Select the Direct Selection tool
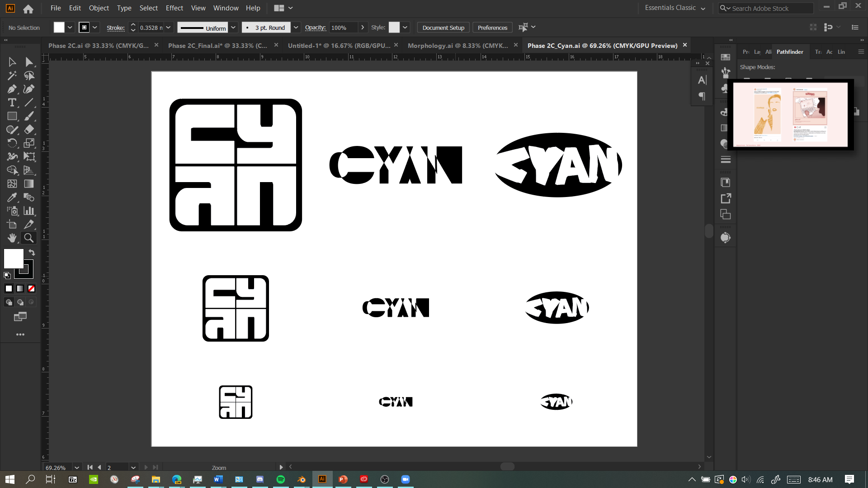868x488 pixels. [29, 62]
